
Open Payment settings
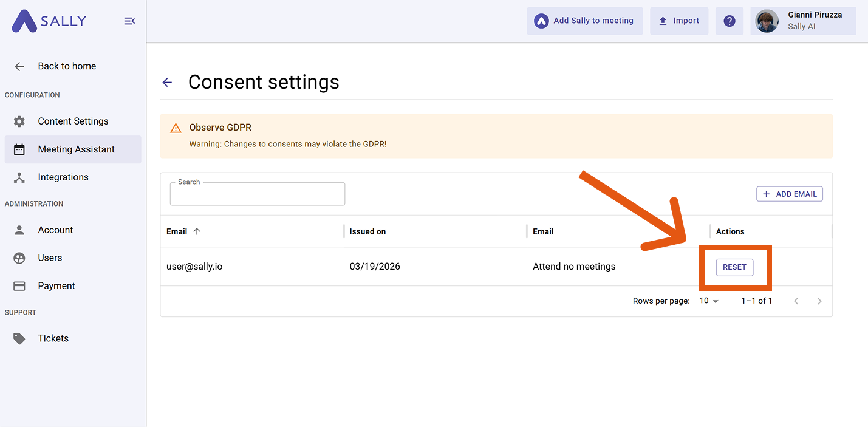tap(56, 286)
